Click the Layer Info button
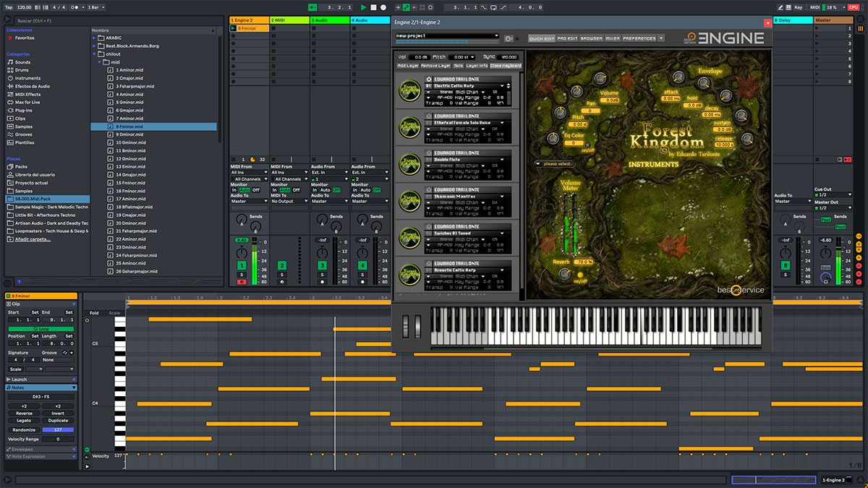The height and width of the screenshot is (488, 868). 477,66
